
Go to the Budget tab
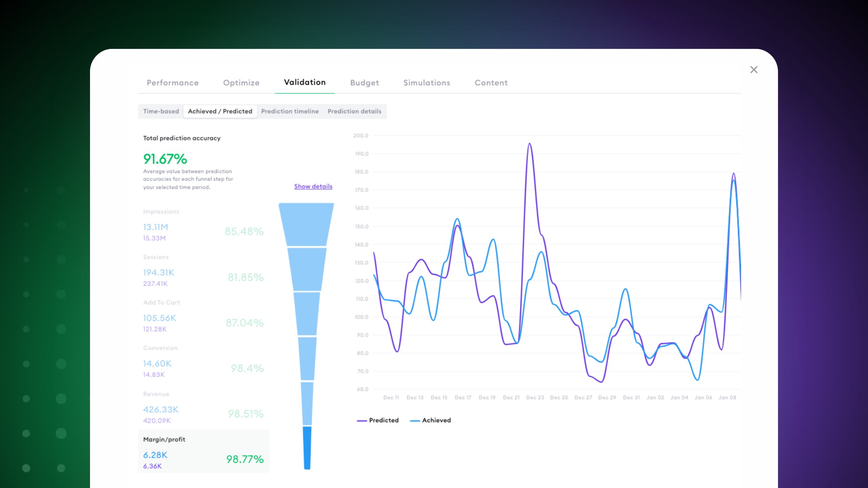click(364, 83)
